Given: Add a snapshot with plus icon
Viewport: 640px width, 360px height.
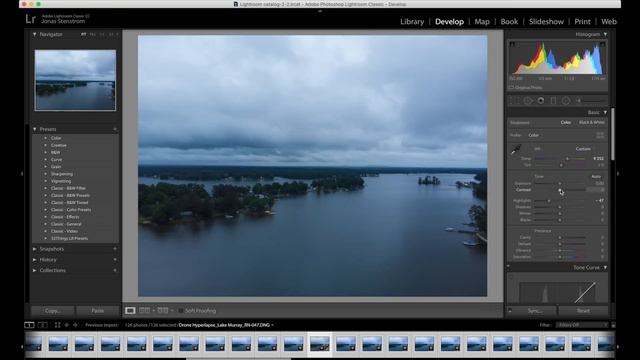Looking at the screenshot, I should pos(115,249).
